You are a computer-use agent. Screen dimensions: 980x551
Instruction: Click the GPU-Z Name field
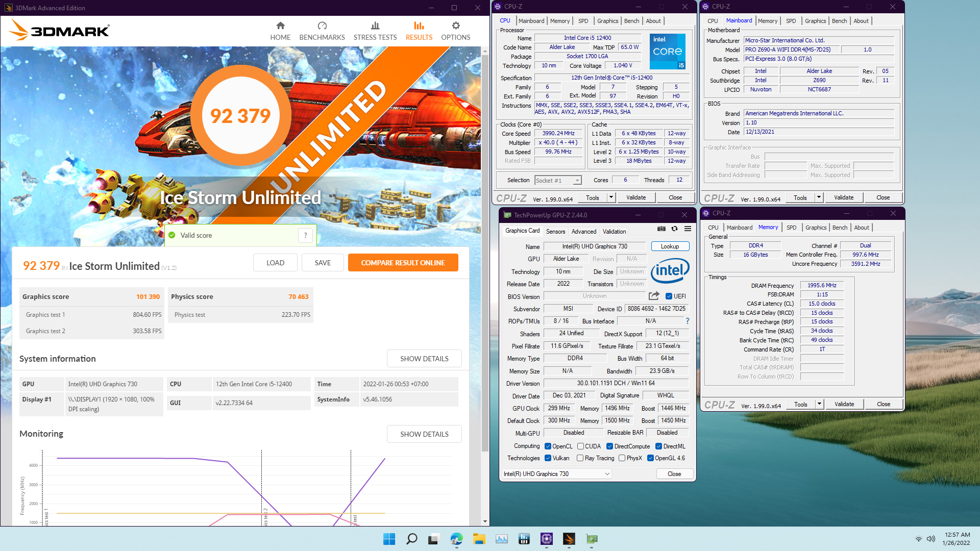pos(594,246)
